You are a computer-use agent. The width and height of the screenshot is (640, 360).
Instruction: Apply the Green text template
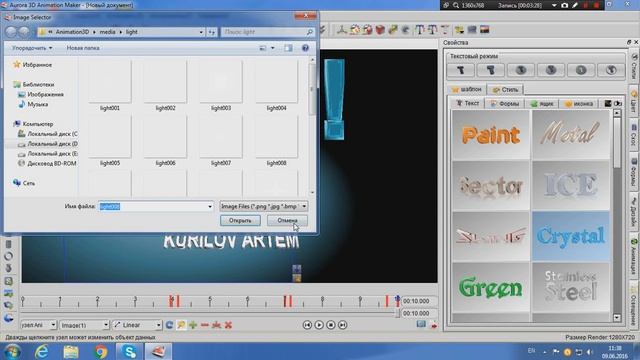[x=491, y=287]
